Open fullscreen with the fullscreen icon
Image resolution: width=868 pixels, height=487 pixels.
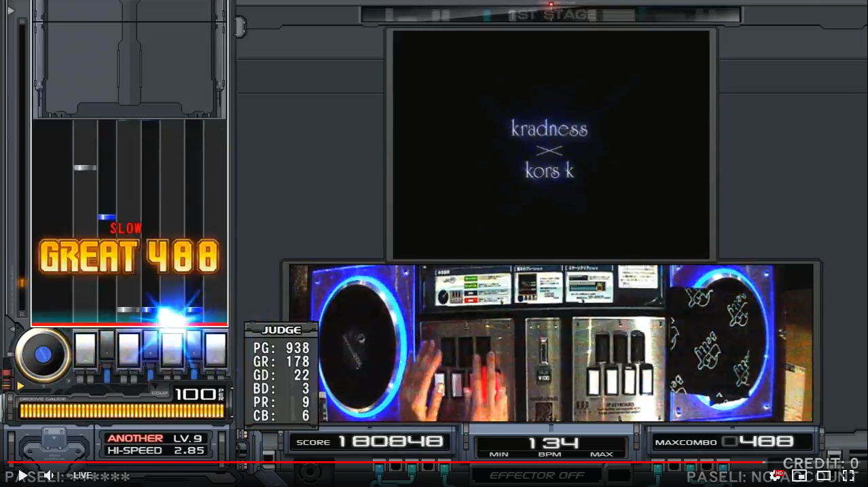point(848,475)
